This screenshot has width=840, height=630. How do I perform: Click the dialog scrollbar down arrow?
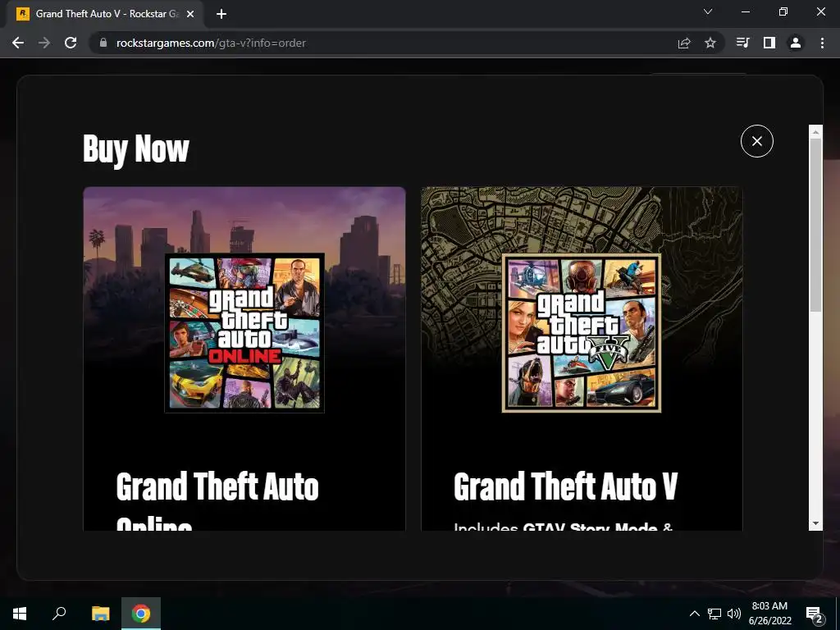(x=815, y=523)
